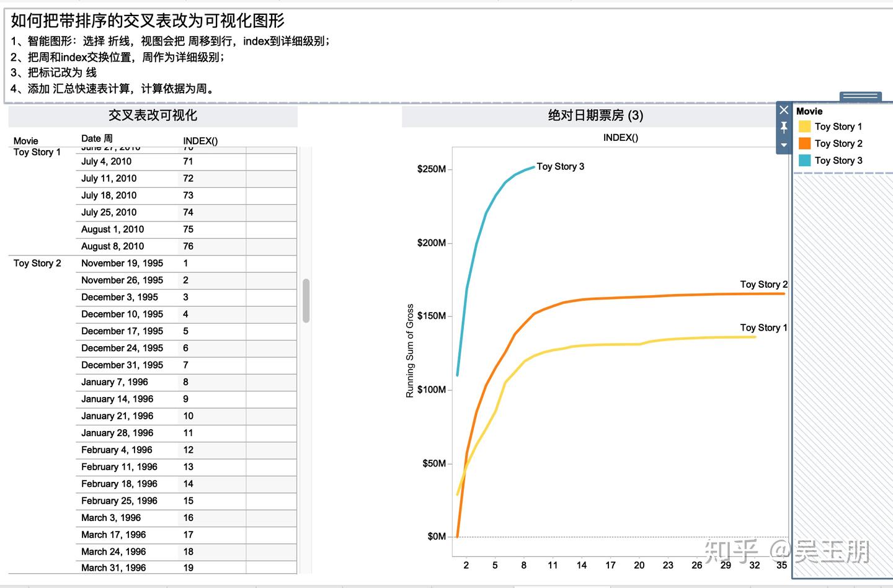Image resolution: width=893 pixels, height=588 pixels.
Task: Open legend options via the down arrow
Action: 784,145
